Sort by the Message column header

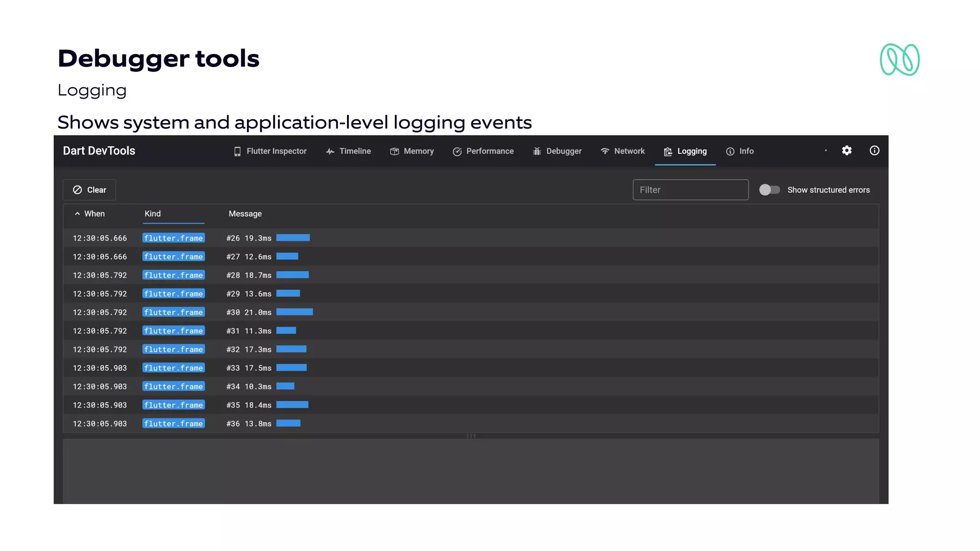click(245, 214)
